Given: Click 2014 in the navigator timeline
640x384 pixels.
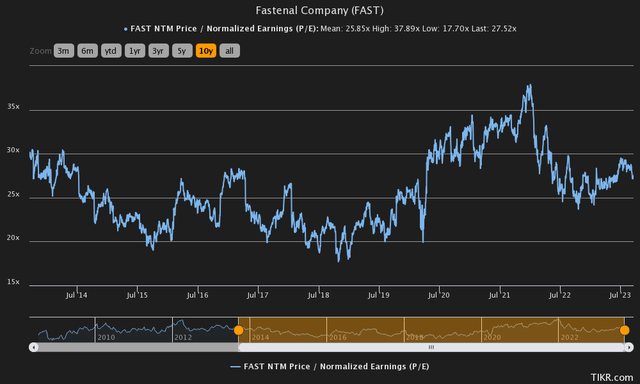Looking at the screenshot, I should (260, 337).
